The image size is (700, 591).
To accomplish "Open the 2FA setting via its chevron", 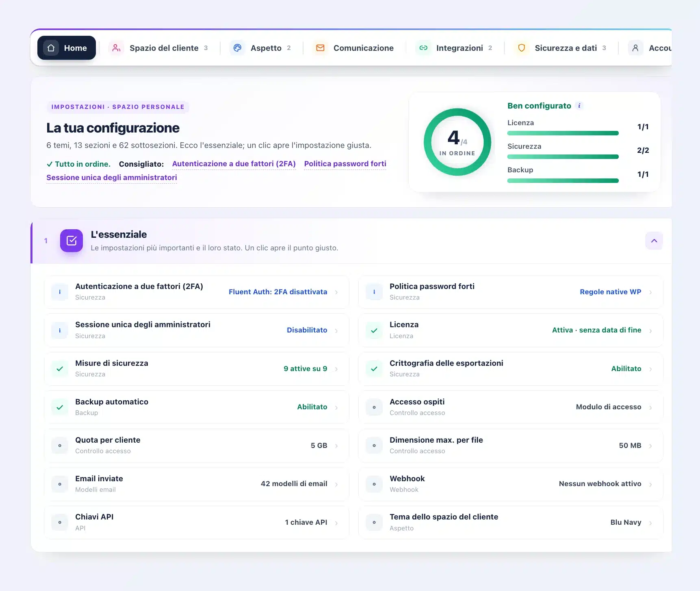I will 336,292.
